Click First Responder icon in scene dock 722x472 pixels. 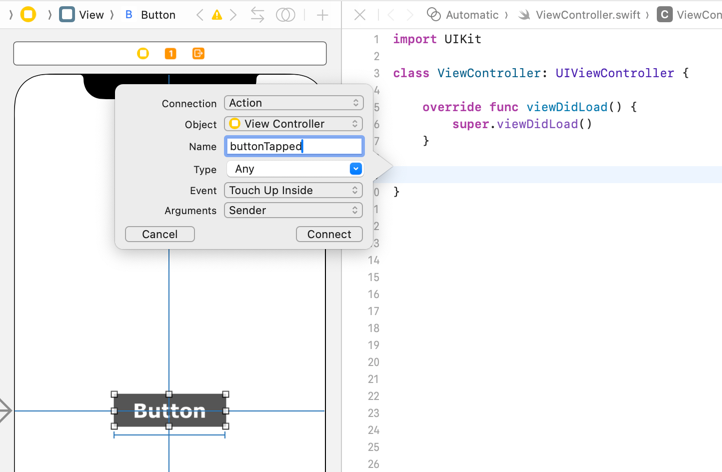coord(171,53)
